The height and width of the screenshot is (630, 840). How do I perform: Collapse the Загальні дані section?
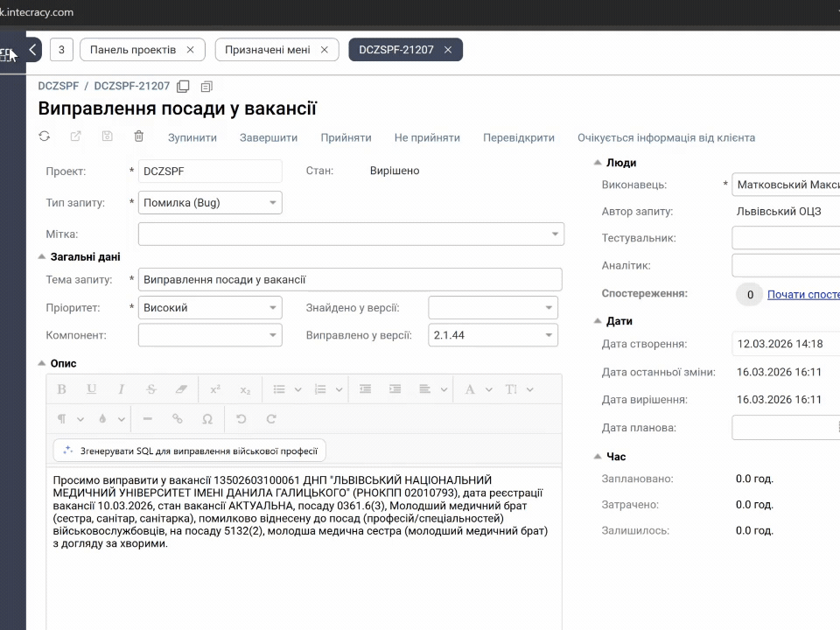[42, 257]
